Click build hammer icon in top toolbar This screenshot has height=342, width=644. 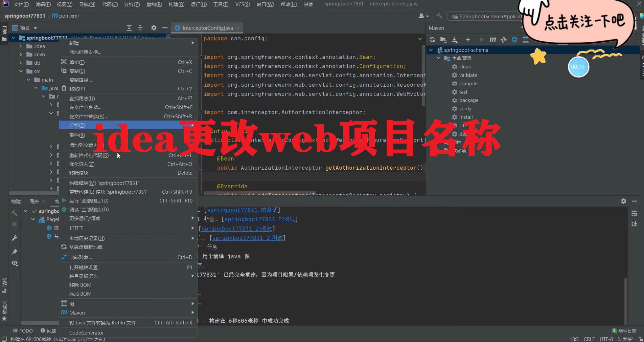coord(439,16)
